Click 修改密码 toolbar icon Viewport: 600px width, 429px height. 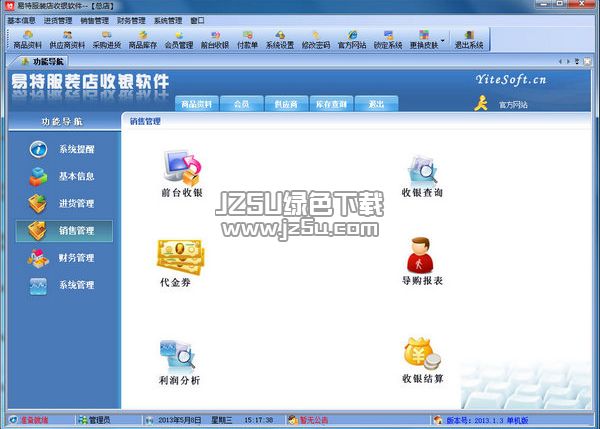tap(316, 40)
